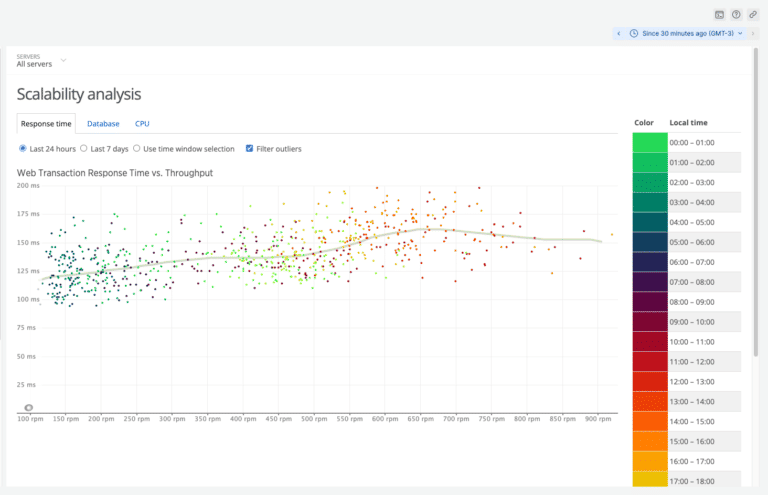The width and height of the screenshot is (768, 495).
Task: Click the 12:00 – 13:00 color swatch
Action: point(650,381)
